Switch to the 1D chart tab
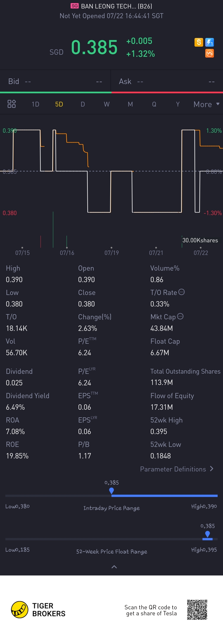The image size is (223, 644). [x=36, y=104]
